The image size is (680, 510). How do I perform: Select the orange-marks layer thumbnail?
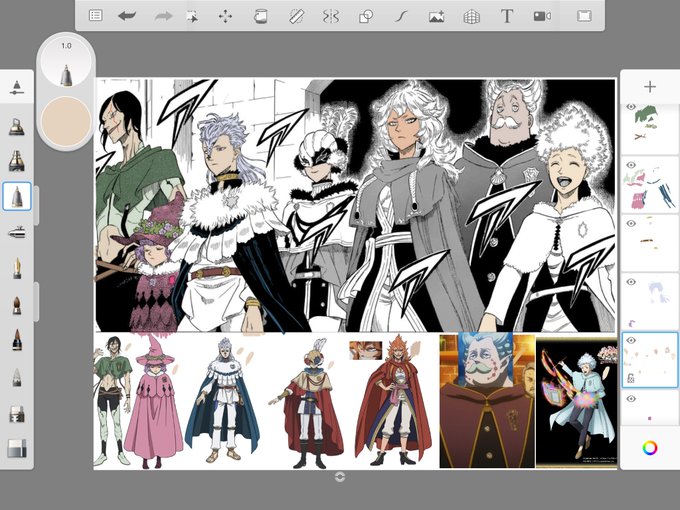point(650,243)
